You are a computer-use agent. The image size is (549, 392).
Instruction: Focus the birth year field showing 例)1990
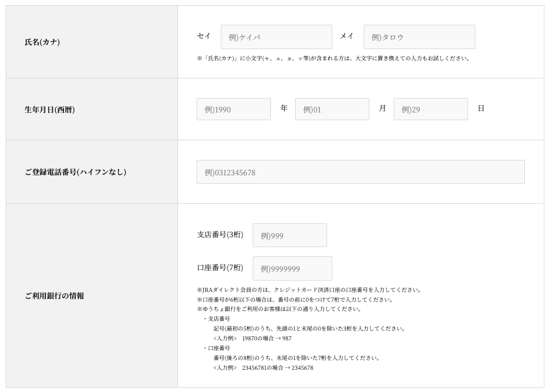pos(233,109)
